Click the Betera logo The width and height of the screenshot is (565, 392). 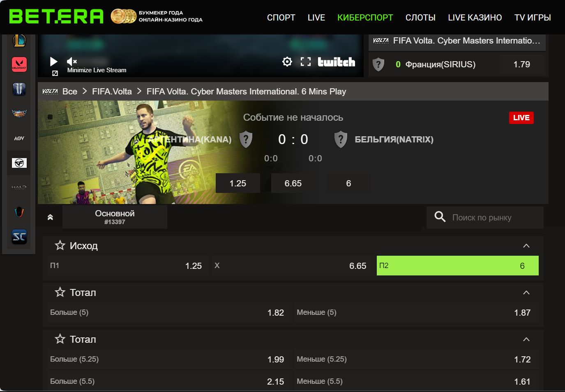click(56, 17)
